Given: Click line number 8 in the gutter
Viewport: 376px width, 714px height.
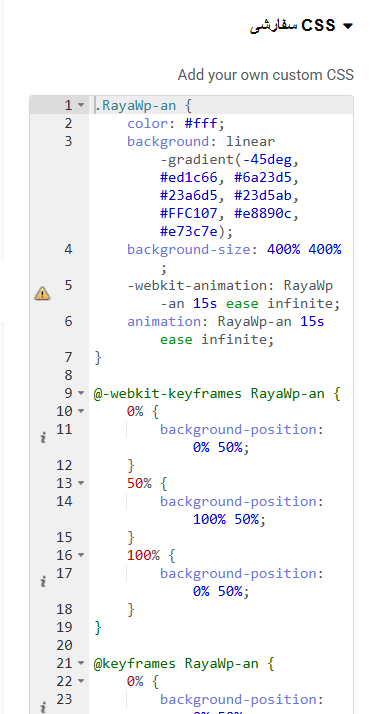Looking at the screenshot, I should (x=68, y=375).
